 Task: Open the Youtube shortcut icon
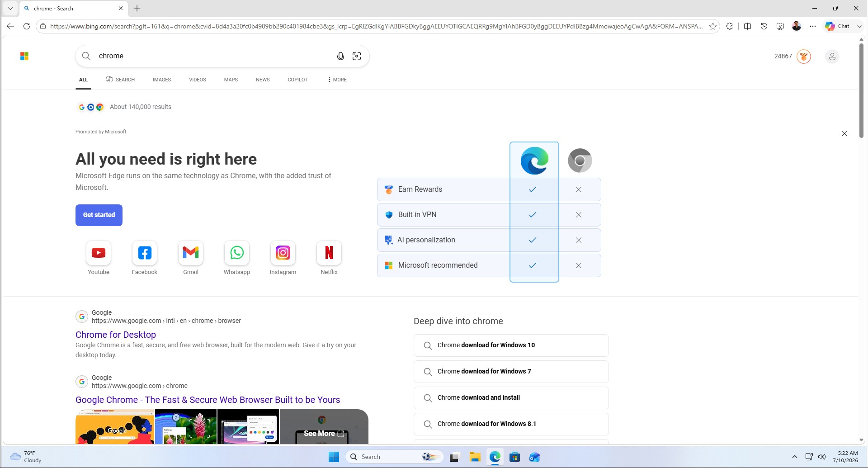(99, 253)
